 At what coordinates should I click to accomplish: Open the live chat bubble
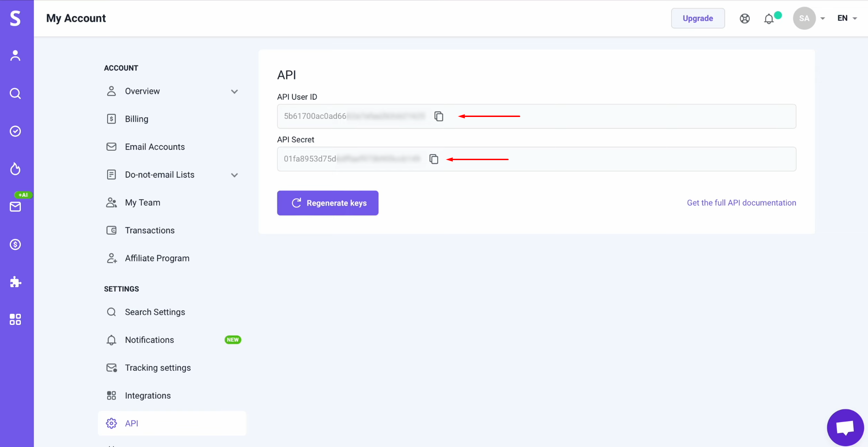(x=845, y=428)
